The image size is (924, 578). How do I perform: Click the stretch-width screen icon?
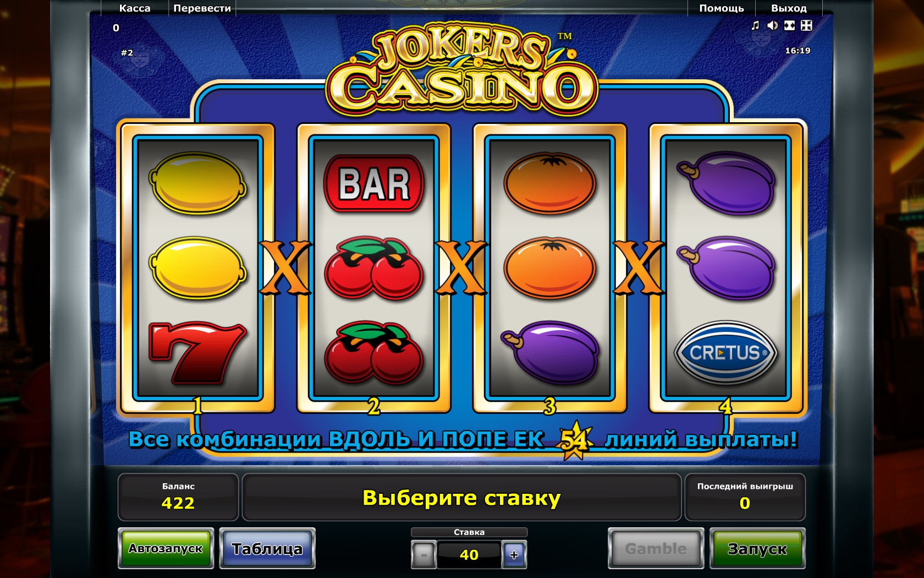pyautogui.click(x=789, y=25)
